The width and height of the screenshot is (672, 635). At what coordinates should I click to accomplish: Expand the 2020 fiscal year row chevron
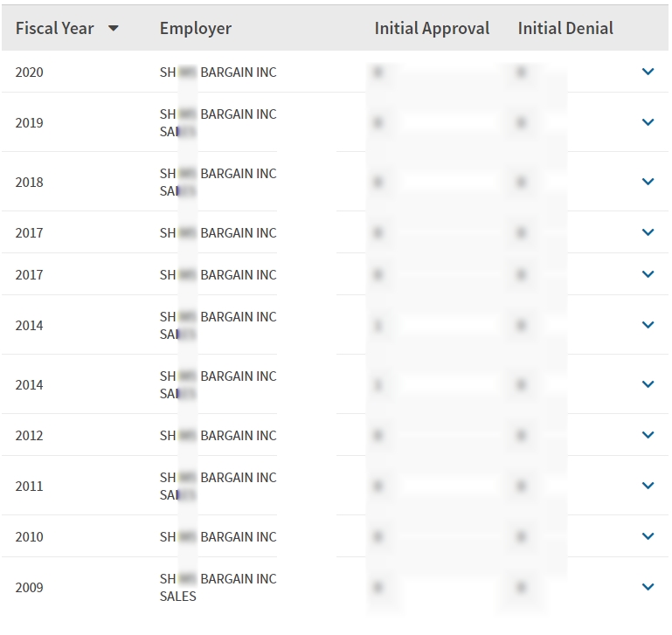(648, 72)
